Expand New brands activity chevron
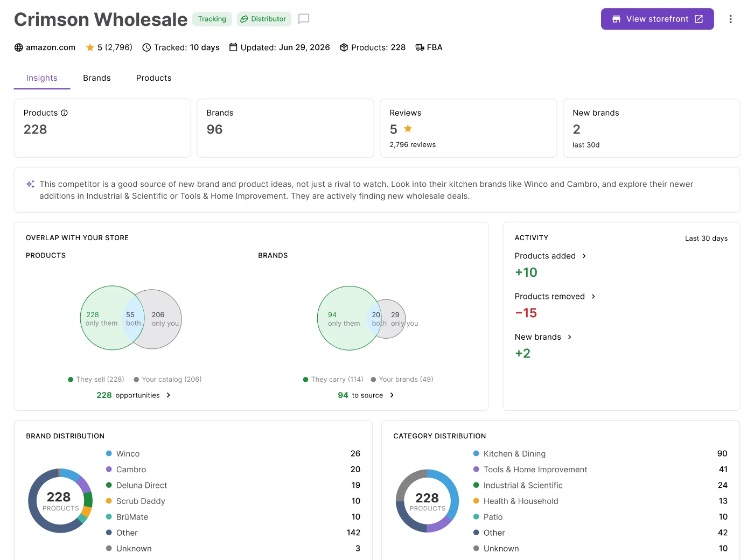 tap(569, 337)
